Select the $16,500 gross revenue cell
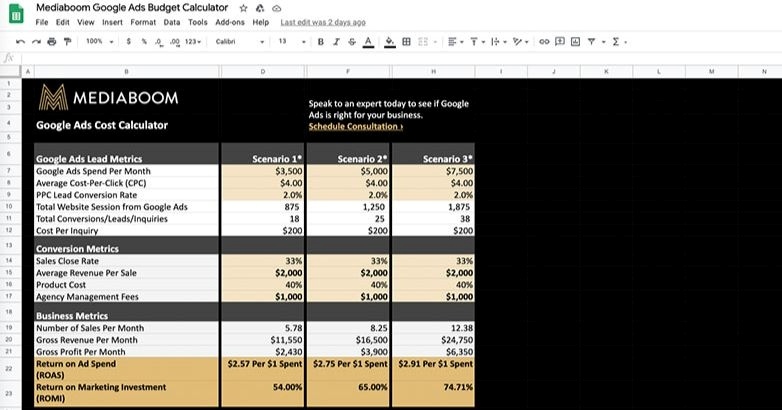Image resolution: width=782 pixels, height=410 pixels. tap(348, 340)
